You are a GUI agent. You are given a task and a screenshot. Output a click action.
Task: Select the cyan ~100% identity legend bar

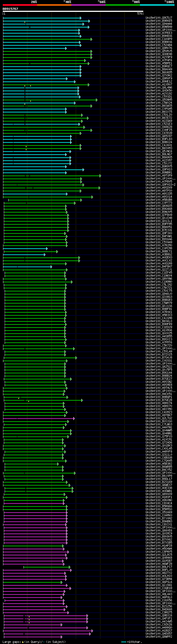[x=157, y=5]
